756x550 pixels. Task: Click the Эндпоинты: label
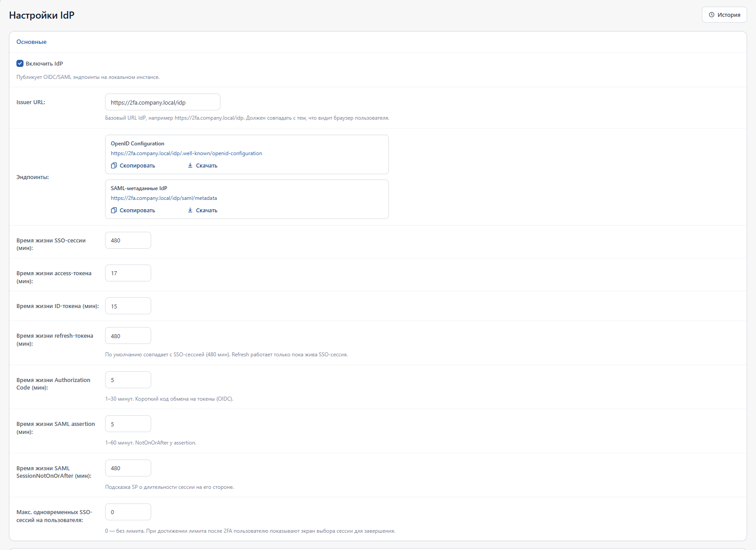click(33, 177)
